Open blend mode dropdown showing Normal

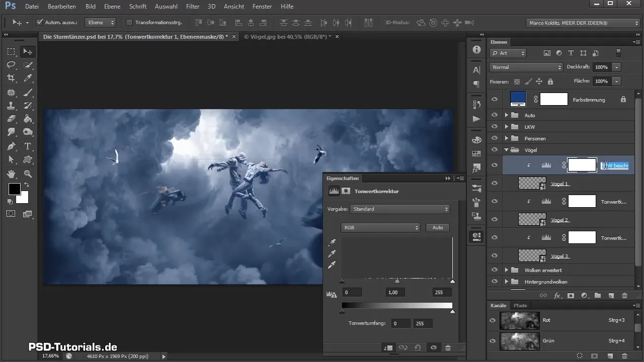tap(526, 67)
